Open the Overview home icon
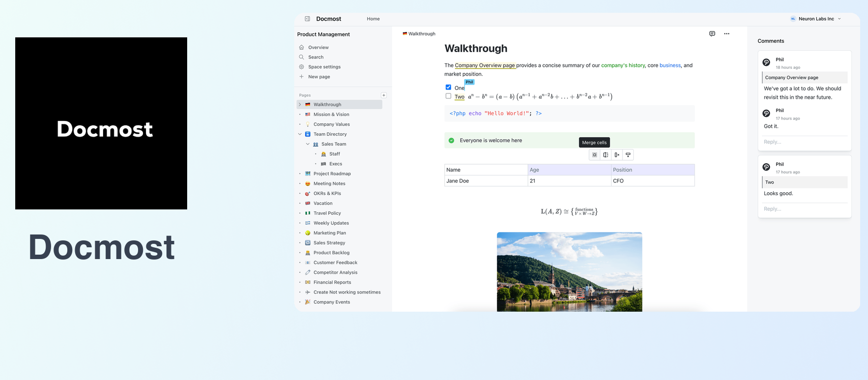Screen dimensions: 868x380 (x=302, y=47)
